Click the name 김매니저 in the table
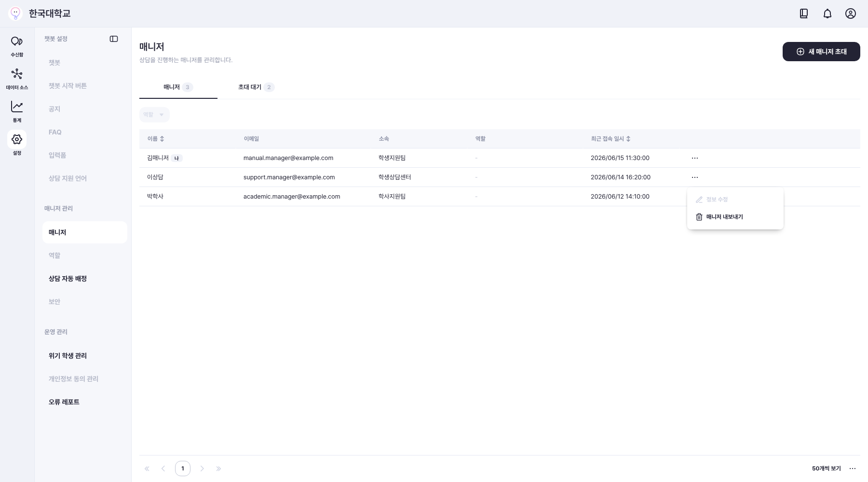Screen dimensions: 868x482 (158, 158)
